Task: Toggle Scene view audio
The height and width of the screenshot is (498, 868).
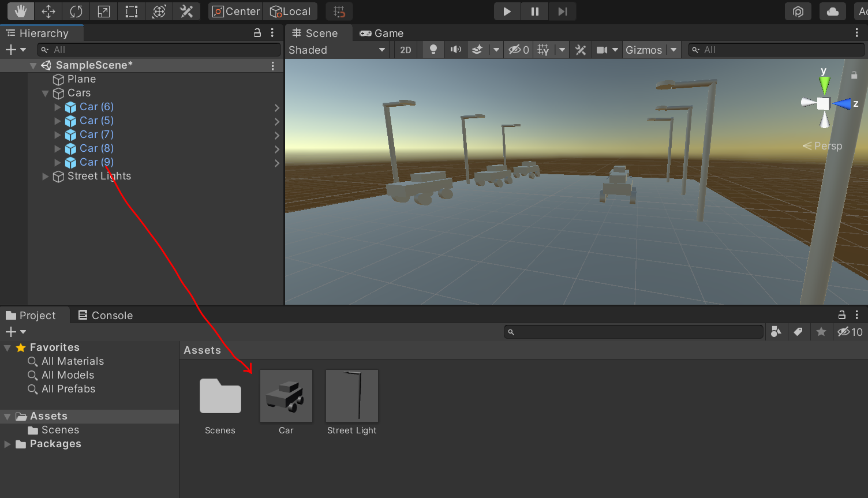Action: (x=455, y=50)
